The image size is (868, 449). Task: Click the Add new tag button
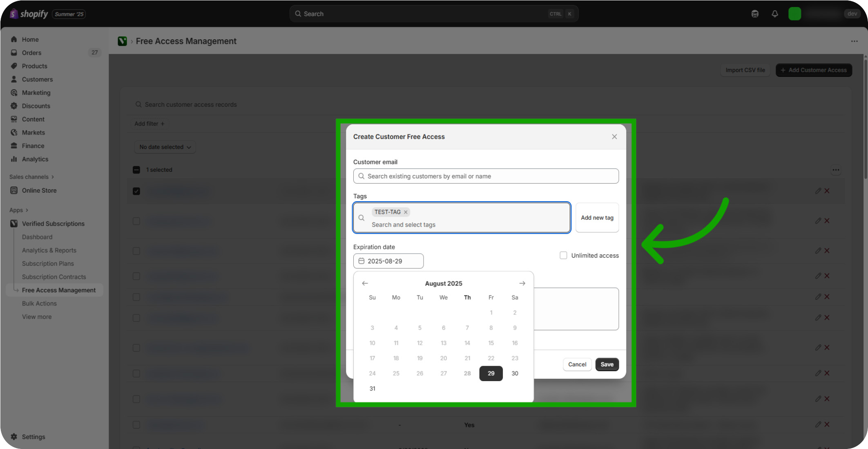coord(597,218)
